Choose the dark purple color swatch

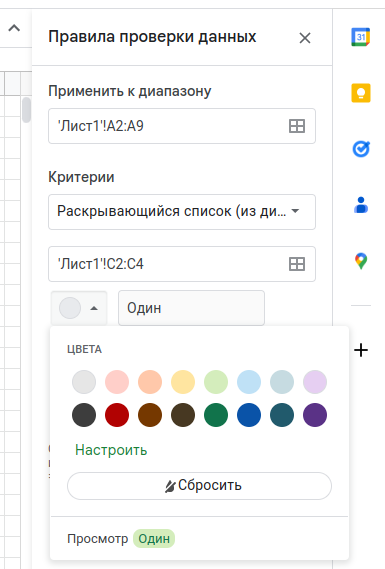315,415
